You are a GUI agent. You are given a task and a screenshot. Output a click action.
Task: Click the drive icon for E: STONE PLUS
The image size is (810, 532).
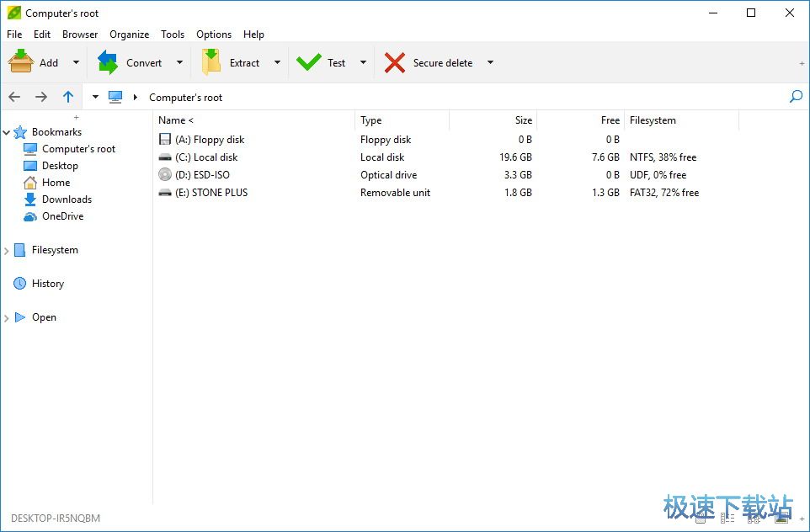point(165,192)
